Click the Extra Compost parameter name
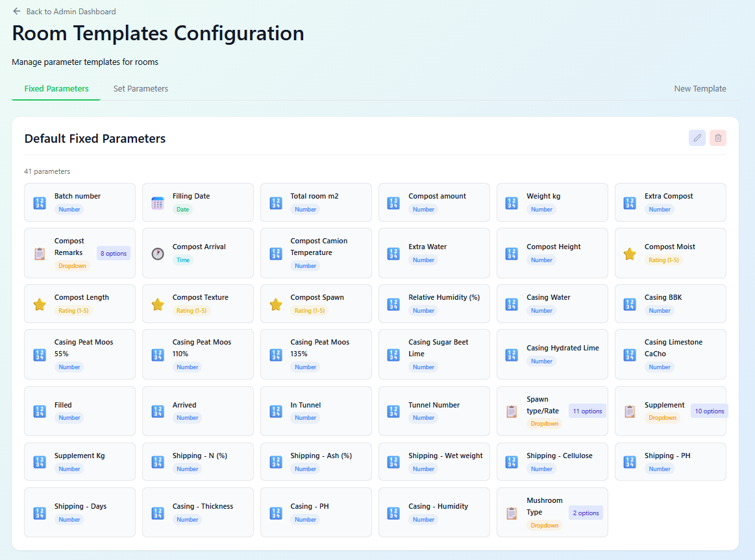The height and width of the screenshot is (560, 755). [669, 196]
